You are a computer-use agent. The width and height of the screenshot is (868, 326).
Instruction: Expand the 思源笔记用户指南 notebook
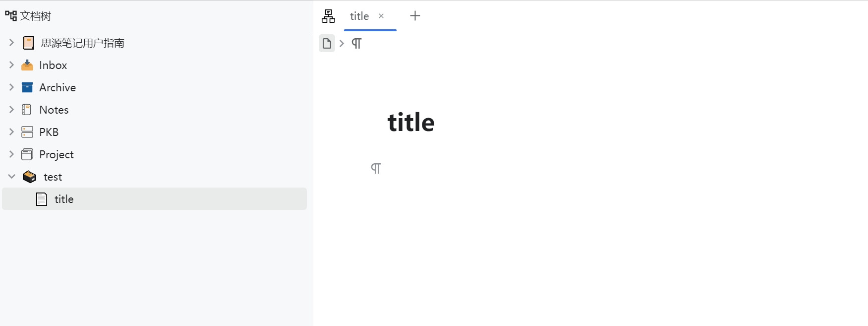11,43
